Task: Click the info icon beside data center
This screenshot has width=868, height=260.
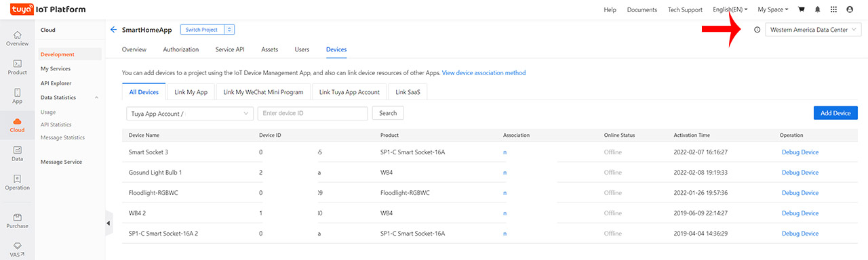Action: 757,30
